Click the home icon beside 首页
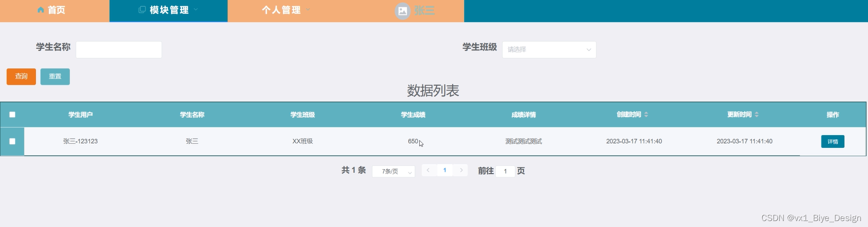Viewport: 868px width, 227px height. 41,10
